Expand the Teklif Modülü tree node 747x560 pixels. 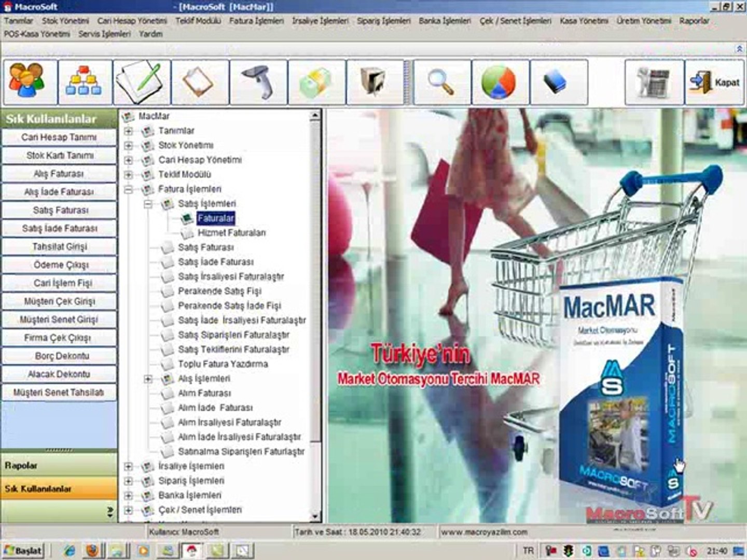pyautogui.click(x=129, y=175)
